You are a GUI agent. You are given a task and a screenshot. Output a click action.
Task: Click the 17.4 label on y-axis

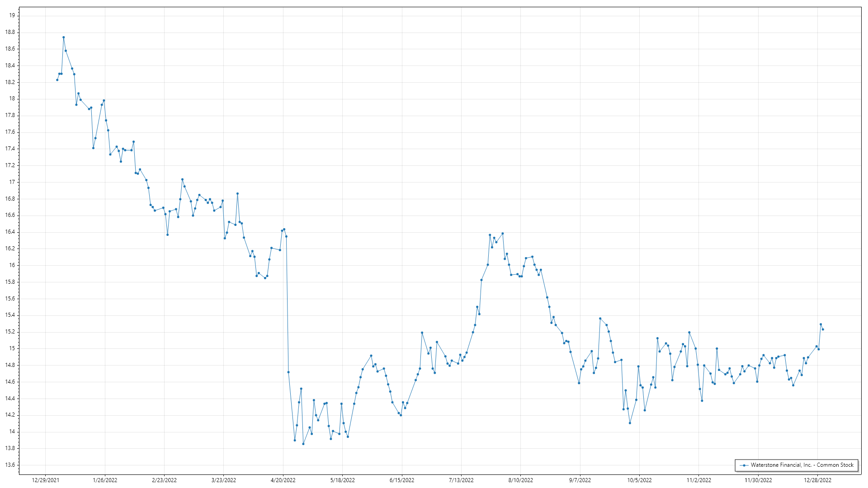pos(10,149)
